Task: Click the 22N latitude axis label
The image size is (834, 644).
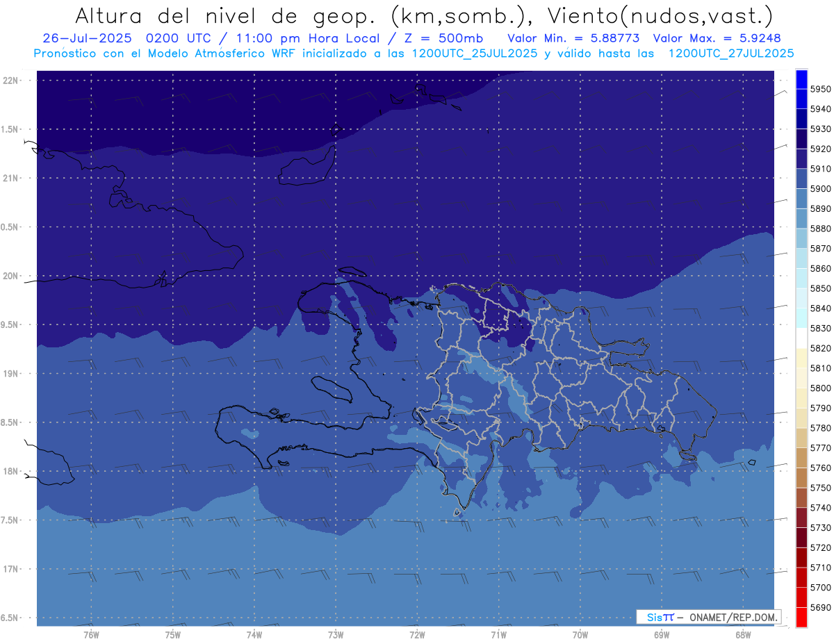Action: pyautogui.click(x=12, y=81)
